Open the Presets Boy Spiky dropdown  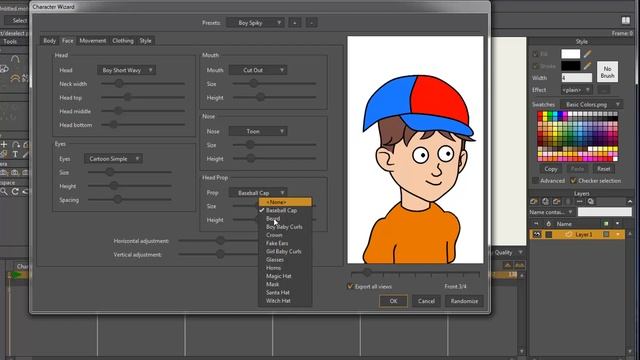tap(255, 23)
